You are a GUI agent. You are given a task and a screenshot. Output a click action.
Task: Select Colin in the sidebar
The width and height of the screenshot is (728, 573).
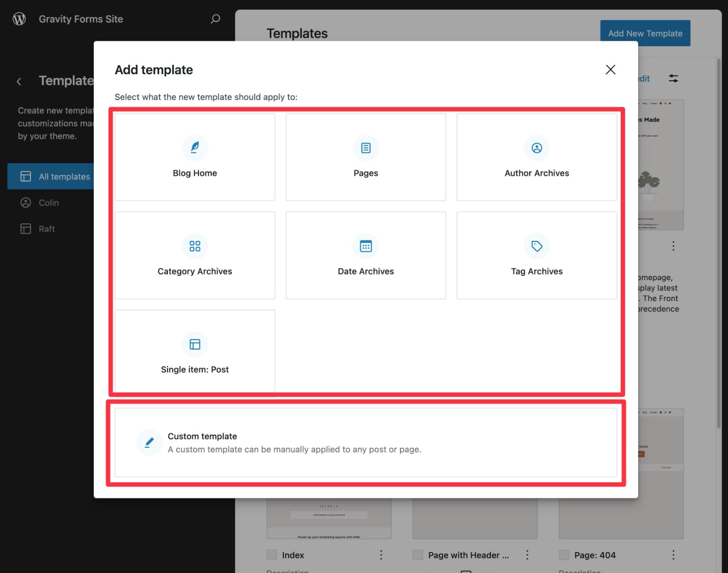[49, 202]
